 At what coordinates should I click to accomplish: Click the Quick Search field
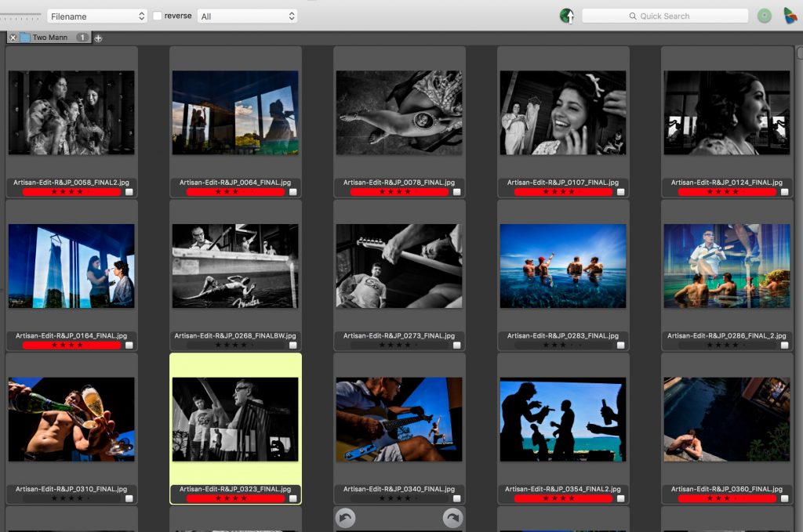[665, 16]
